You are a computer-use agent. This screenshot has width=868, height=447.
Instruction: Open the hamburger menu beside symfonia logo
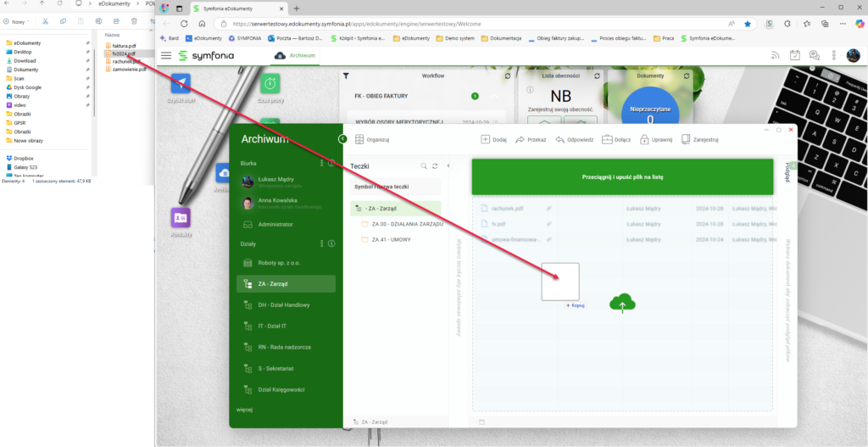click(x=166, y=55)
